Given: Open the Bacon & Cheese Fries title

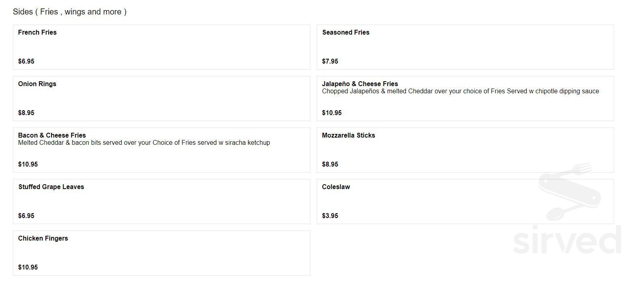Looking at the screenshot, I should (x=52, y=135).
